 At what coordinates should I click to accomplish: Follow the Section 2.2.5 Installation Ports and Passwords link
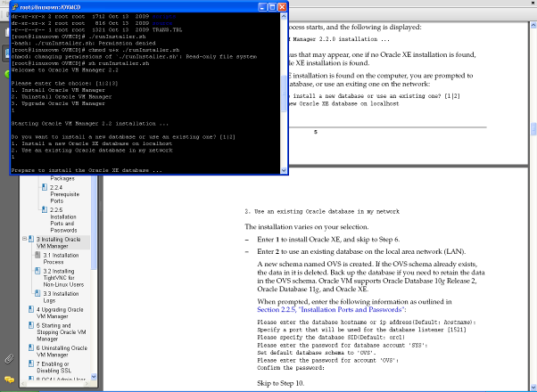pyautogui.click(x=331, y=309)
